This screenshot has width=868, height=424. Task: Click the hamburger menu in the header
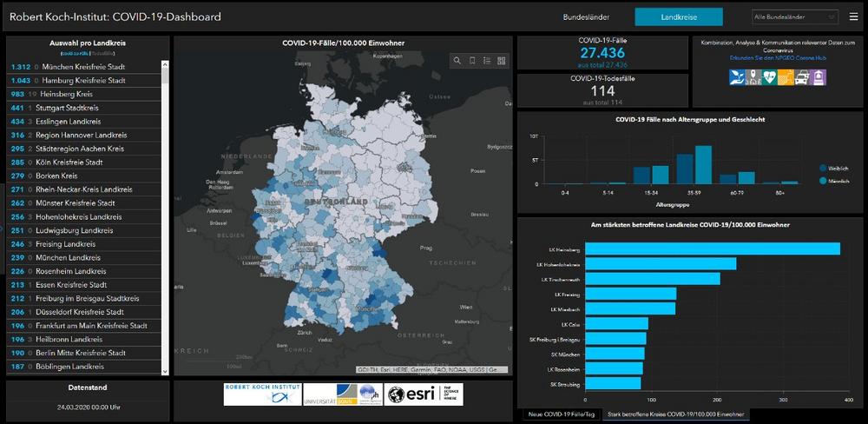[x=853, y=17]
